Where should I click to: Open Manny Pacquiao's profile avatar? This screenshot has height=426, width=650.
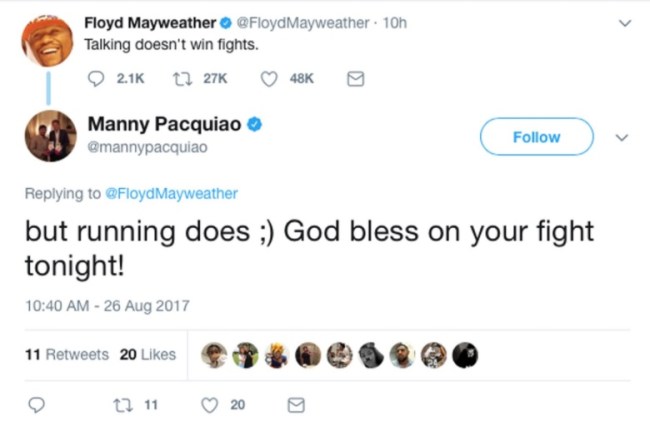(x=50, y=136)
